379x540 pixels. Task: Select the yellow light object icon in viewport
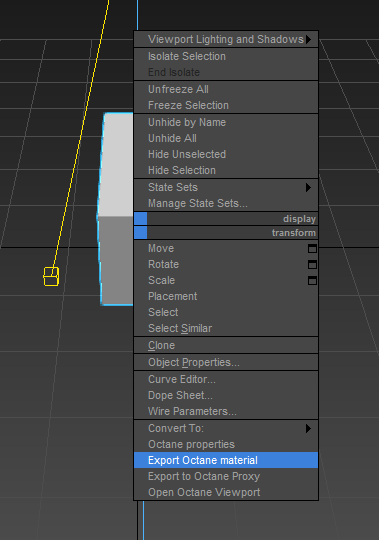pyautogui.click(x=51, y=276)
